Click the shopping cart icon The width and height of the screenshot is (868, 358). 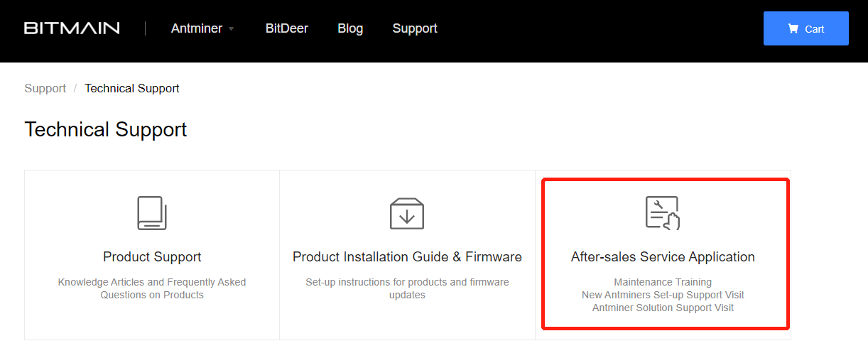[x=793, y=28]
